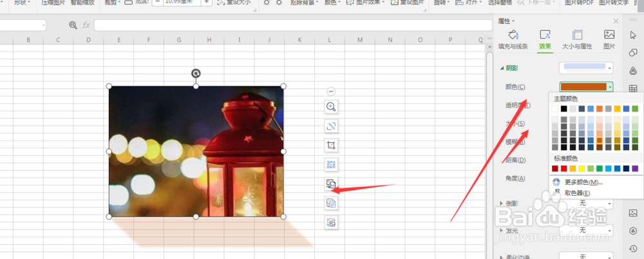Pick the highlighted darker orange theme swatch

tap(600, 140)
